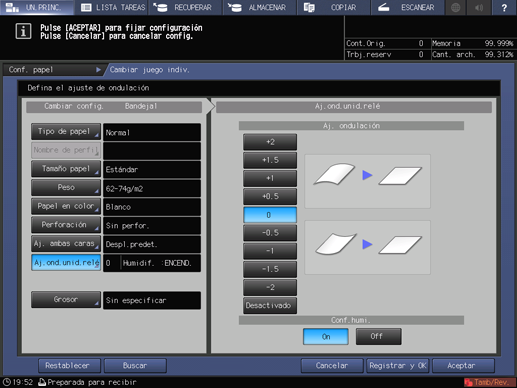
Task: Set curl adjustment to +0.5
Action: click(x=270, y=197)
